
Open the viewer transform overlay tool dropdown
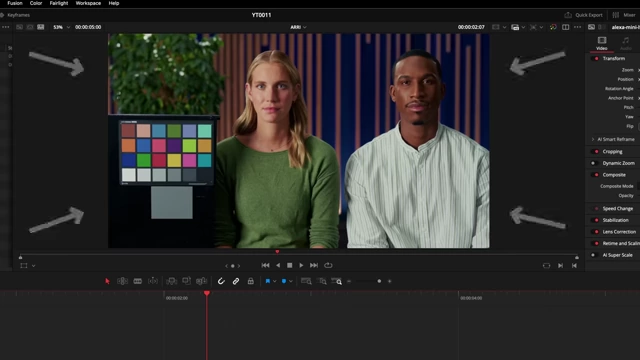(x=33, y=266)
